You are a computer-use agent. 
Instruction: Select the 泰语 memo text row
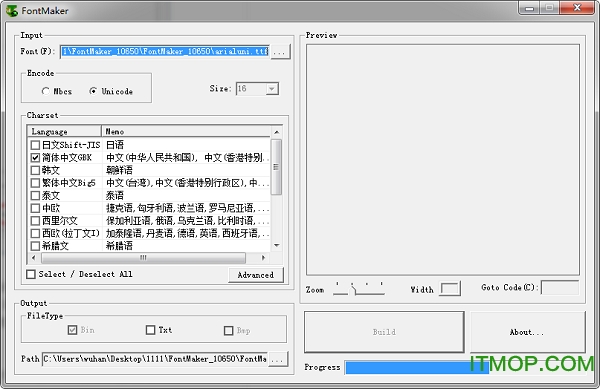click(x=115, y=195)
